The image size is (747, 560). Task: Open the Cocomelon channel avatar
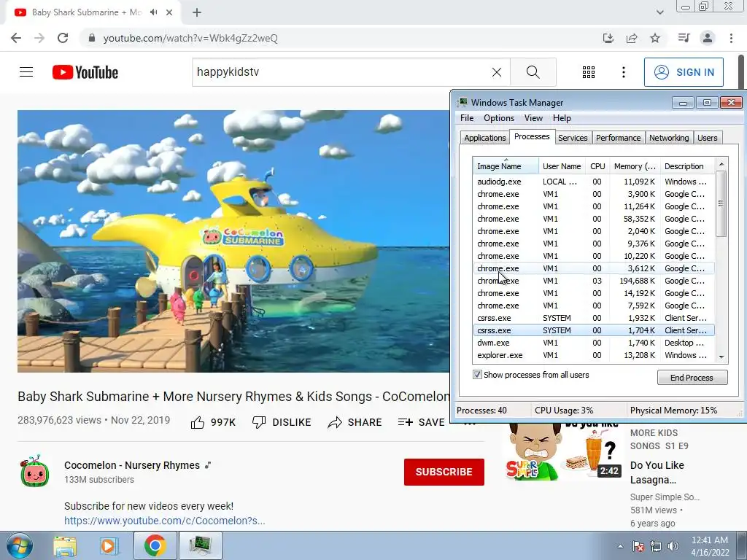click(35, 472)
